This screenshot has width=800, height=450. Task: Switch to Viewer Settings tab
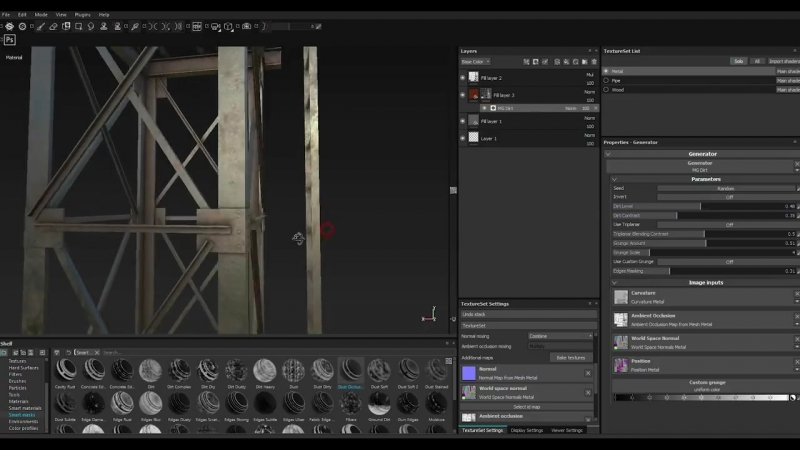point(566,431)
